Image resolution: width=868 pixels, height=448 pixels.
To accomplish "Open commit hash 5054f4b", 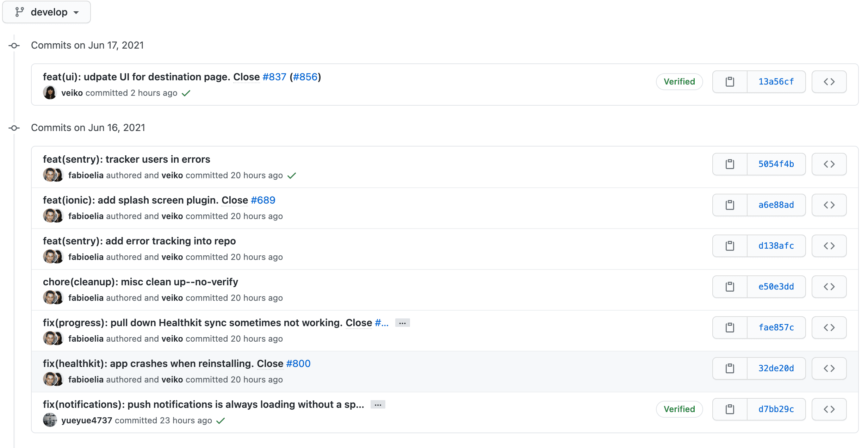I will [x=776, y=164].
